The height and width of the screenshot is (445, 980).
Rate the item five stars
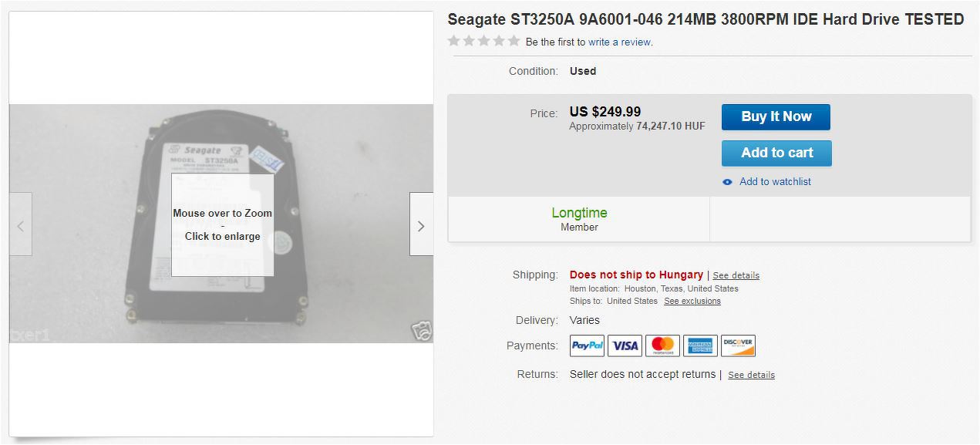pyautogui.click(x=514, y=41)
